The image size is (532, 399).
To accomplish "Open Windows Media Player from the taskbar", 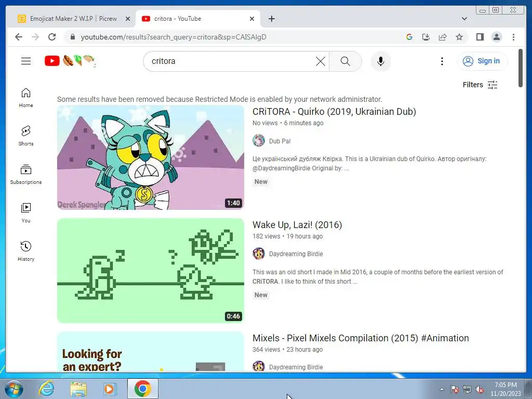I will (x=109, y=389).
